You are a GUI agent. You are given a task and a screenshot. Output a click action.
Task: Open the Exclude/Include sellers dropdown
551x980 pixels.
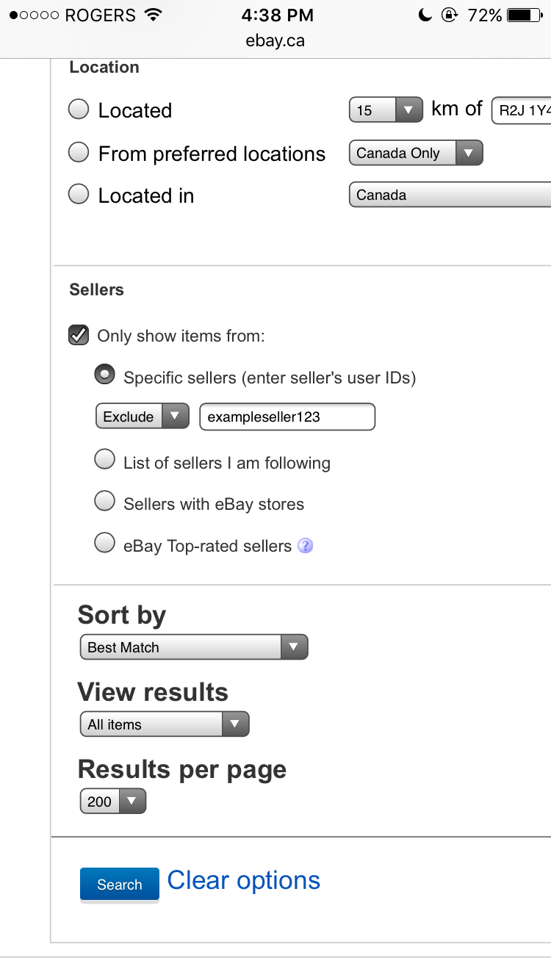coord(143,417)
